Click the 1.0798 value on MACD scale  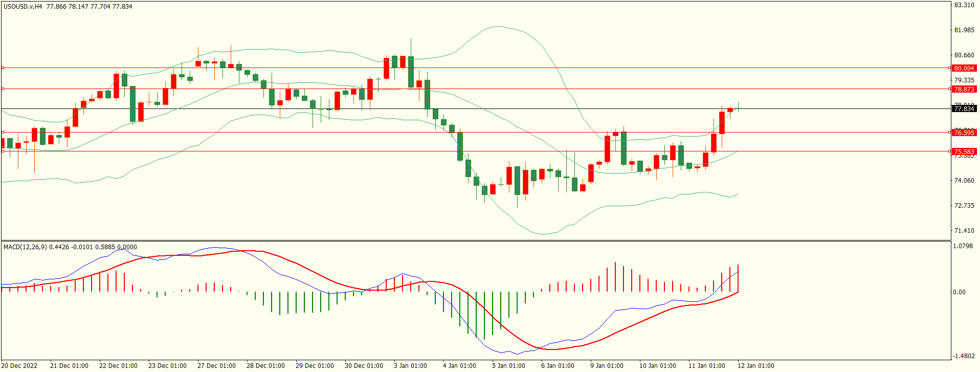click(963, 246)
